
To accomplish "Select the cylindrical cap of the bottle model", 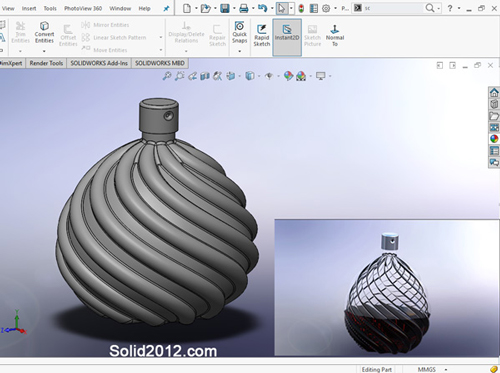I will coord(158,114).
